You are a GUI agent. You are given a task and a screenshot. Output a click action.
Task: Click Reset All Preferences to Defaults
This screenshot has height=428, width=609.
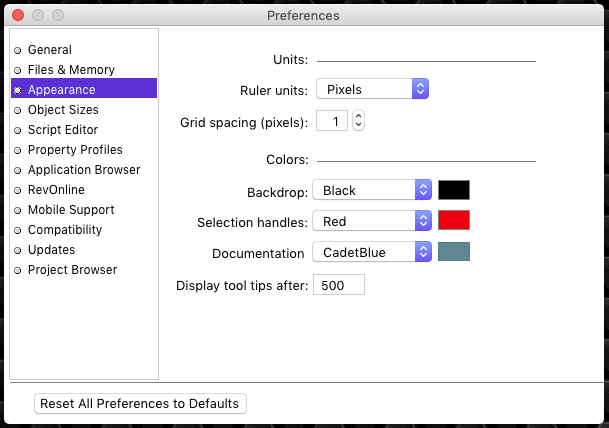140,403
